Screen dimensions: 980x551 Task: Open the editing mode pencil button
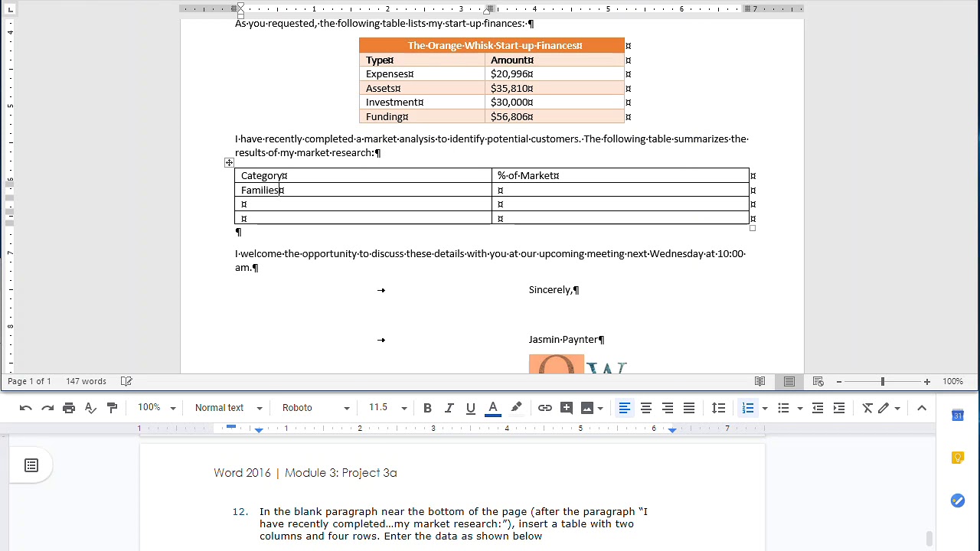click(884, 408)
